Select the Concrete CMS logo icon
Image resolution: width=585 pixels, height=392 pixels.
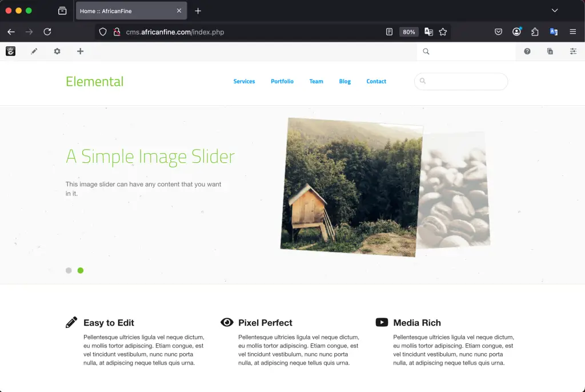click(10, 51)
